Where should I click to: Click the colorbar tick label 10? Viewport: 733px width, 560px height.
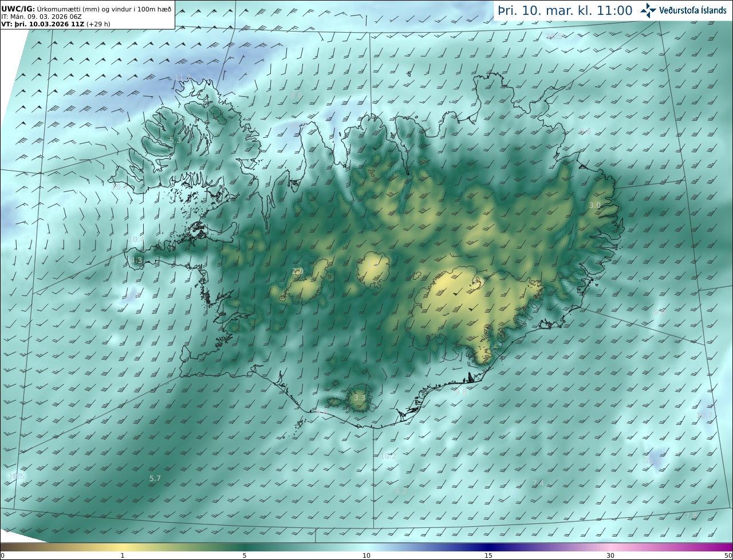[366, 555]
